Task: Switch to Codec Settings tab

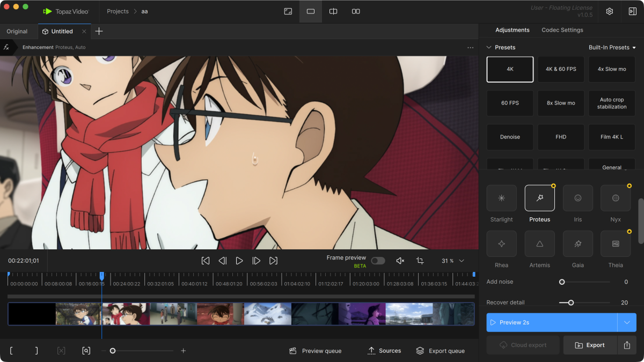Action: [x=562, y=30]
